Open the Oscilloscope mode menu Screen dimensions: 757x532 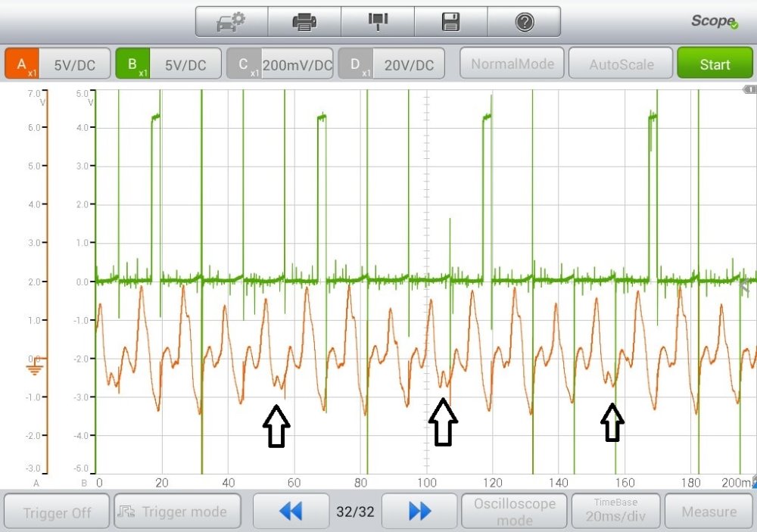point(514,512)
